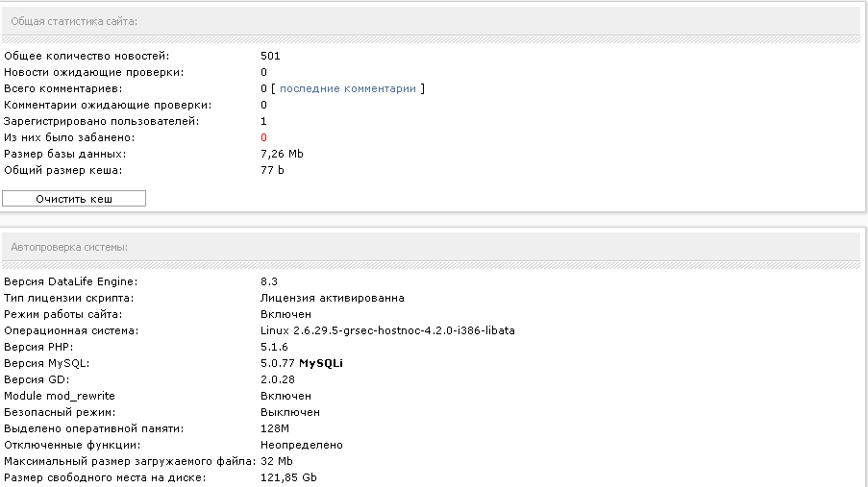The width and height of the screenshot is (868, 487).
Task: Click the red banned users value
Action: tap(263, 137)
